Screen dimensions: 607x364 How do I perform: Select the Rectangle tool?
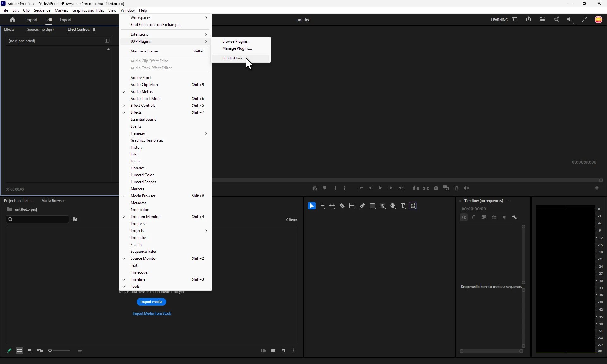(372, 206)
